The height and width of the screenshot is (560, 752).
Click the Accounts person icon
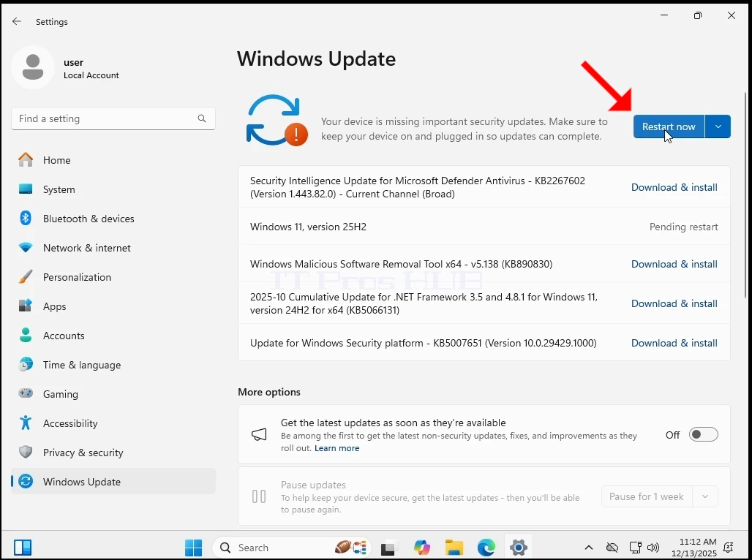[26, 335]
